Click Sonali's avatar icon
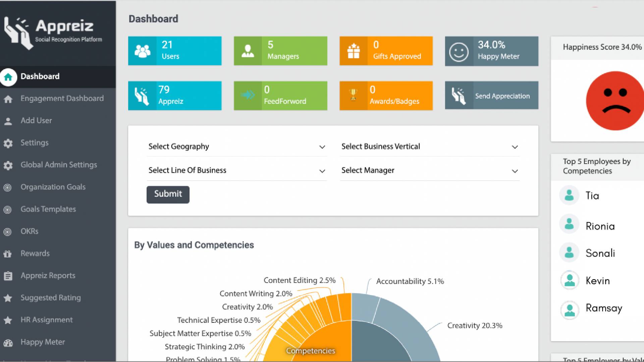The height and width of the screenshot is (362, 644). [570, 252]
